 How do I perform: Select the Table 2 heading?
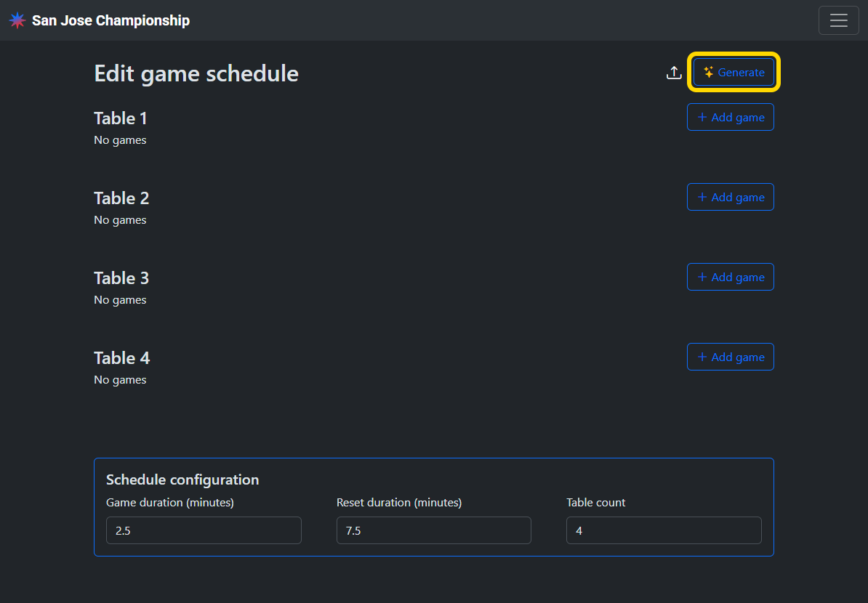tap(121, 198)
